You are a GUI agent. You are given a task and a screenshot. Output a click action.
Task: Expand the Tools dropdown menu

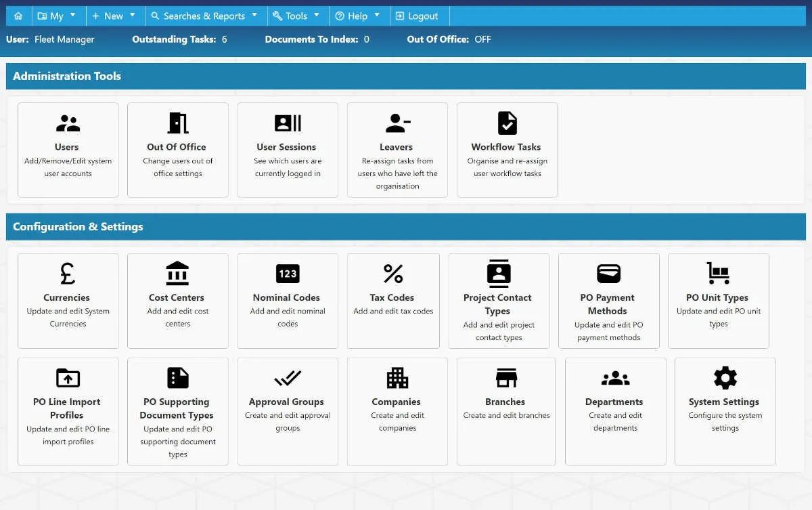point(298,16)
